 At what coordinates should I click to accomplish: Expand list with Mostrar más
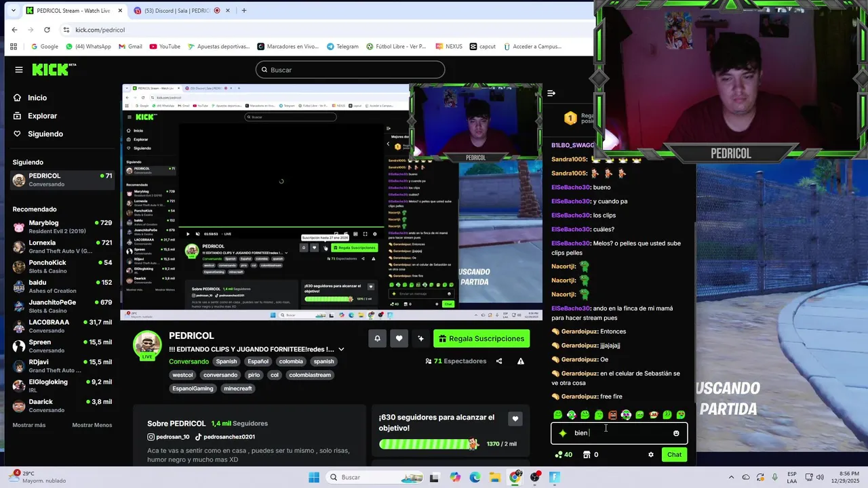(29, 425)
